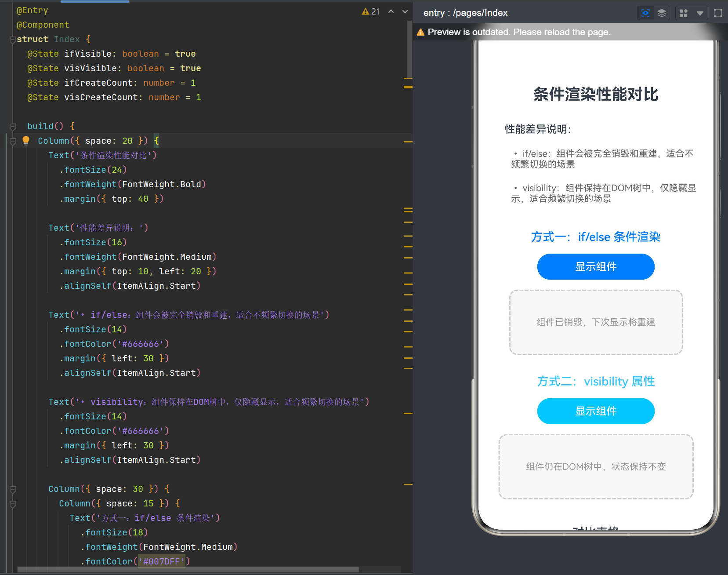
Task: Click the outdated preview warning icon
Action: pyautogui.click(x=420, y=32)
